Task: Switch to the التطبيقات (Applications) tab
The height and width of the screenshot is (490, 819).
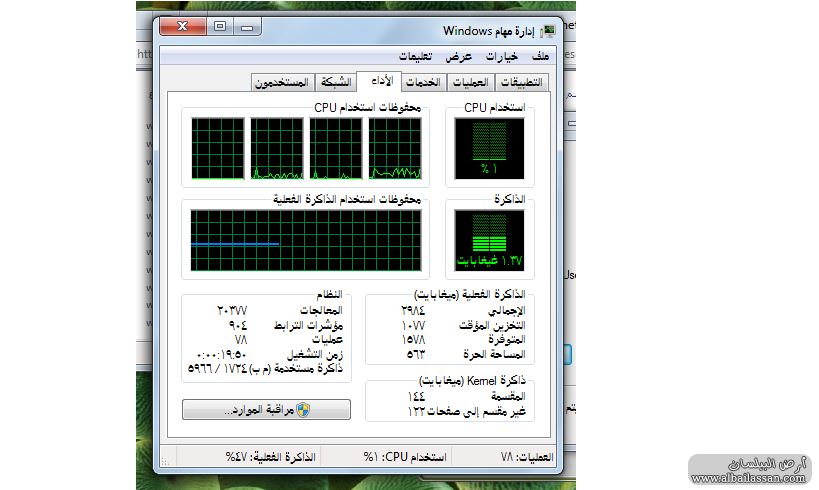Action: [x=521, y=83]
